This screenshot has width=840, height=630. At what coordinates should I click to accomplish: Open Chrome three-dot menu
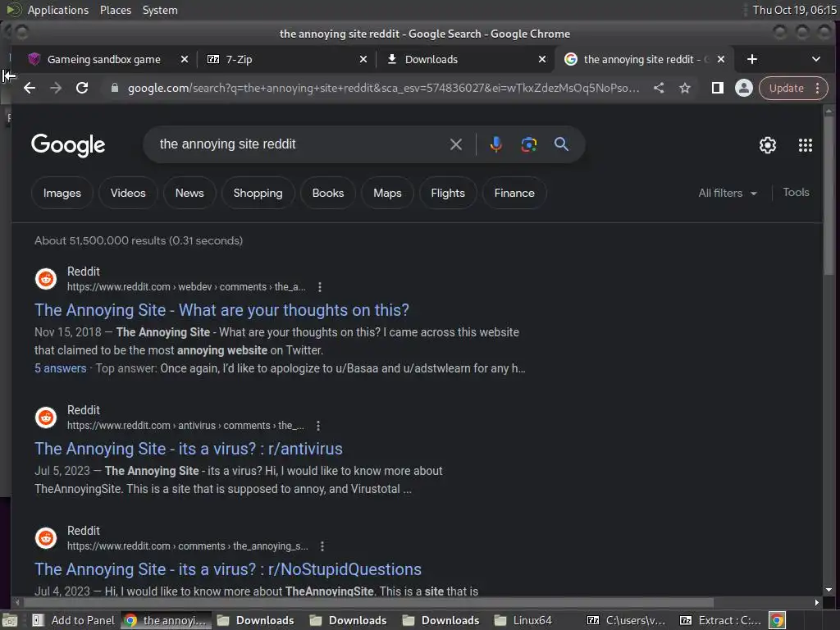pos(818,89)
